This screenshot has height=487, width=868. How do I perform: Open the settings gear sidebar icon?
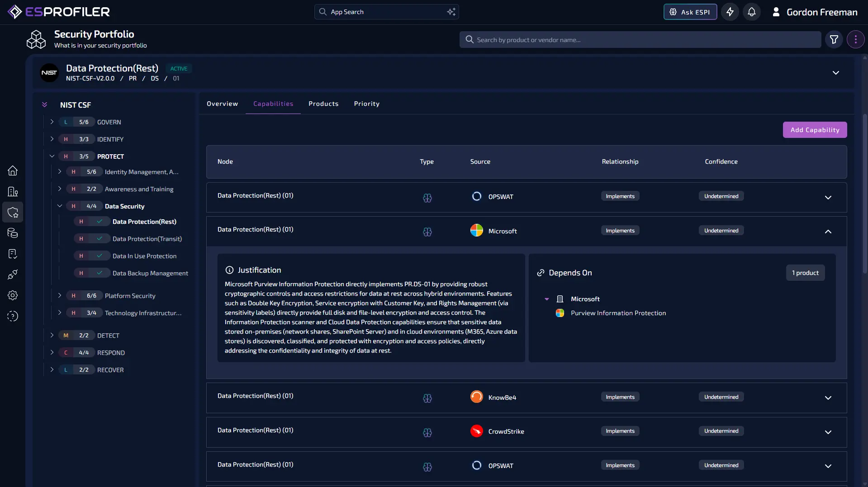click(13, 295)
